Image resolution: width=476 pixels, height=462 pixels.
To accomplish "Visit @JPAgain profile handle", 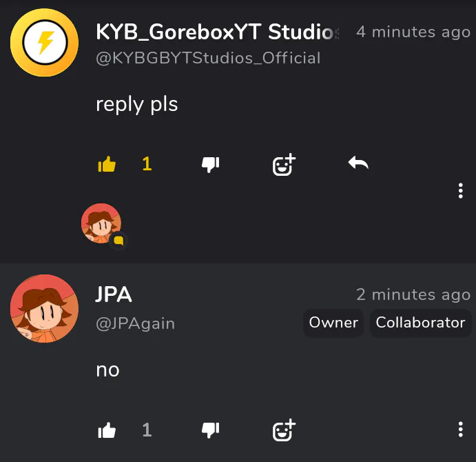I will (x=136, y=323).
